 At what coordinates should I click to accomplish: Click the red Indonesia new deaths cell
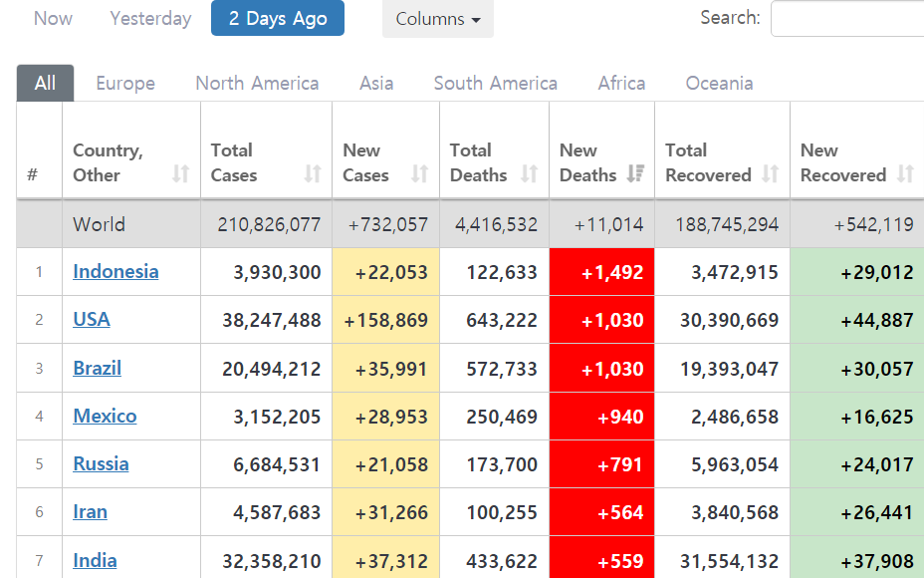(x=601, y=272)
